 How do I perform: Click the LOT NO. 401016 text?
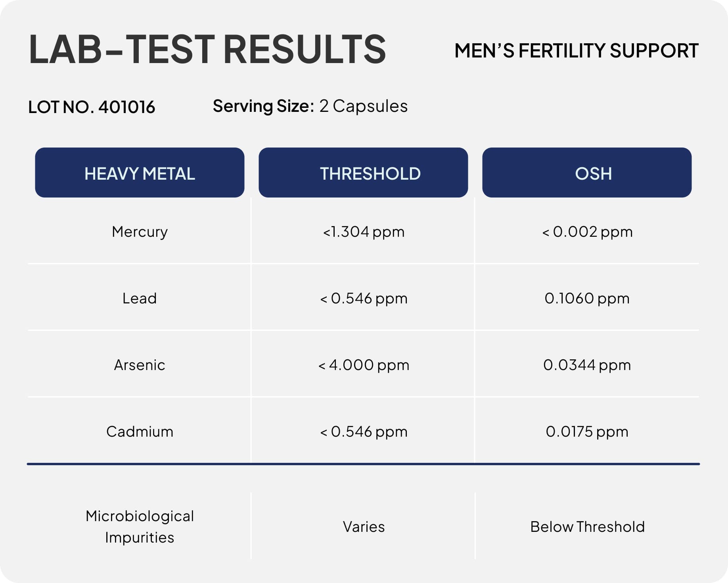click(x=92, y=107)
